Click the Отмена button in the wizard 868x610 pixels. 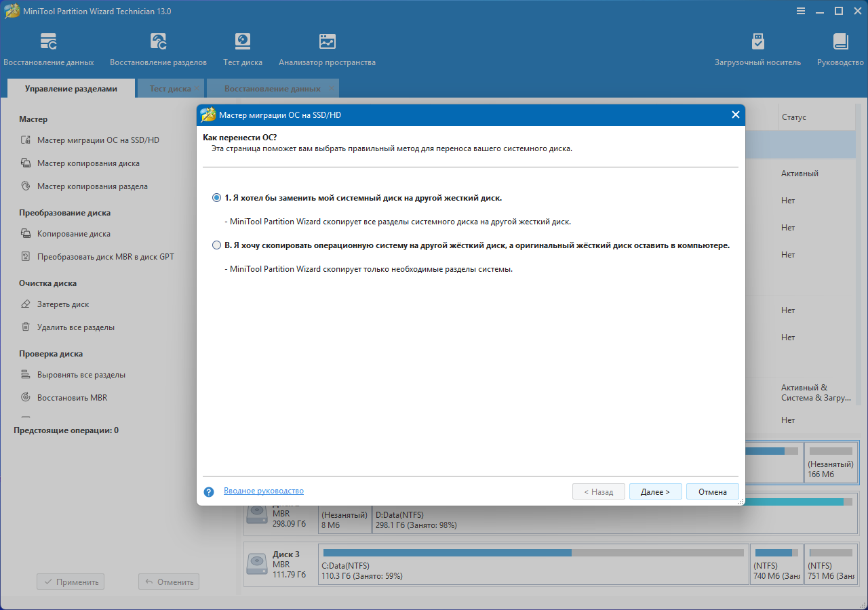pos(713,492)
